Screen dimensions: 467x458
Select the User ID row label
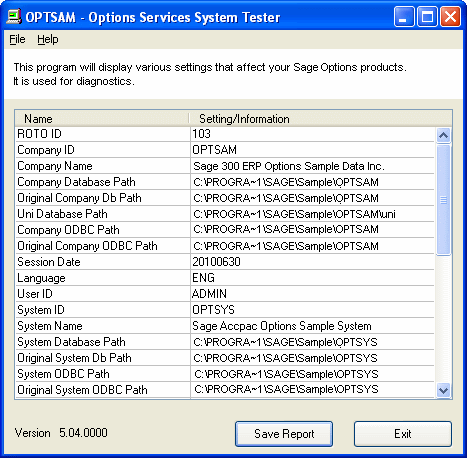click(x=35, y=294)
